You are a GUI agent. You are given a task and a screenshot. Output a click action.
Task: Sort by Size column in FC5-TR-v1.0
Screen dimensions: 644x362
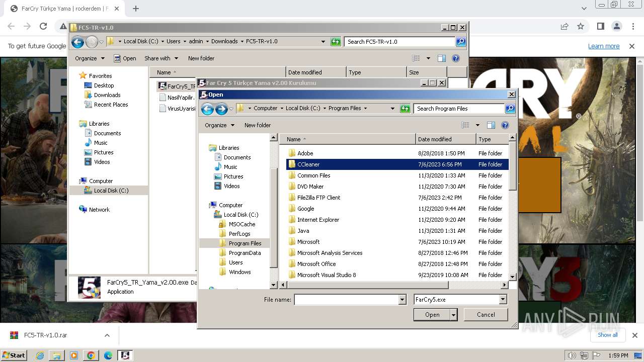427,72
